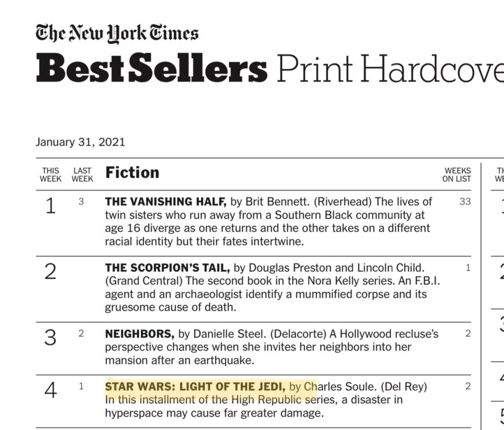Click The New York Times logo
This screenshot has width=504, height=430.
[117, 34]
